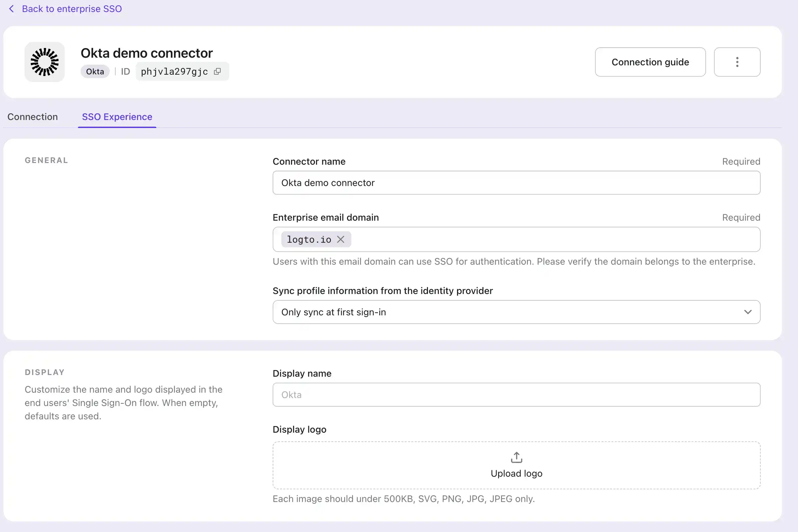Open the Connection guide
Viewport: 798px width, 532px height.
650,62
